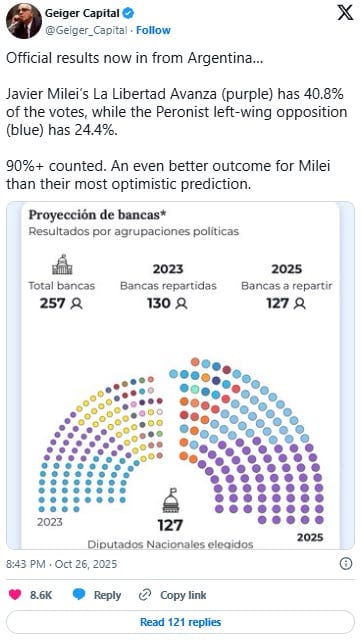Screen dimensions: 362x640
Task: Click the dome icon above 127
Action: click(x=170, y=500)
